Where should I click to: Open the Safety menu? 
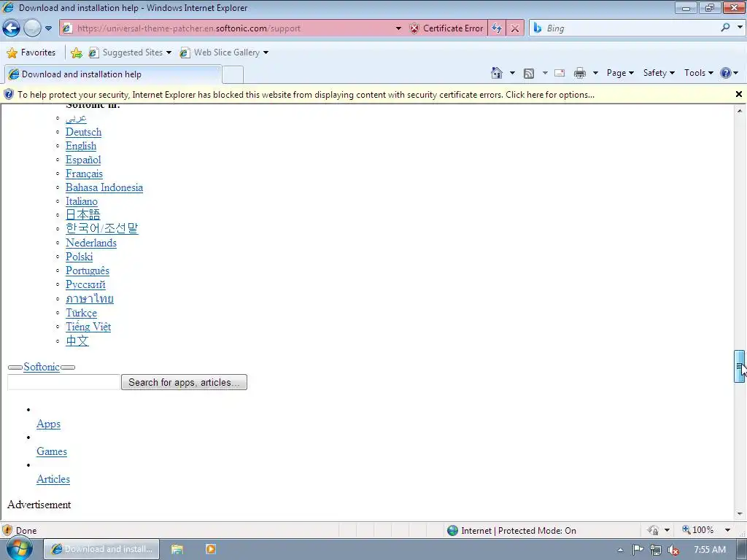tap(659, 73)
